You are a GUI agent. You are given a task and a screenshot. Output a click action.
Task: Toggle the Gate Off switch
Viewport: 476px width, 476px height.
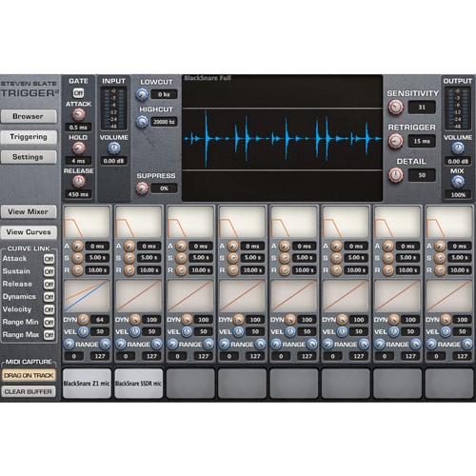[x=78, y=93]
